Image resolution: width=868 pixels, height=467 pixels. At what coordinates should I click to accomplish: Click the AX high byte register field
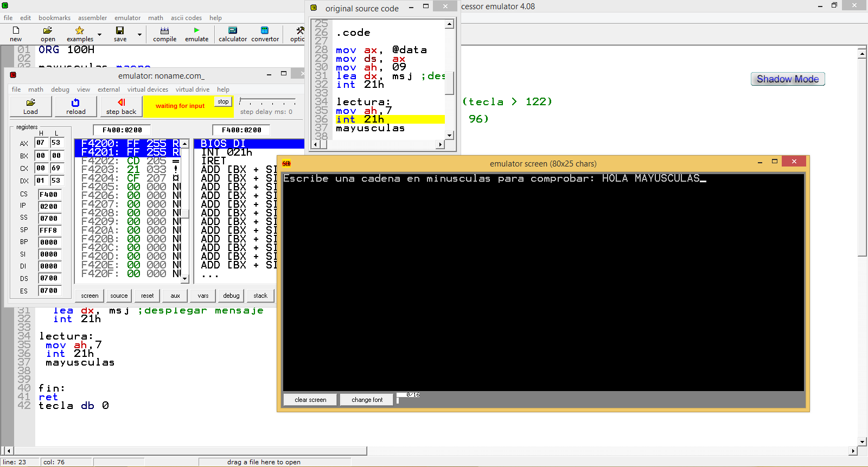41,143
